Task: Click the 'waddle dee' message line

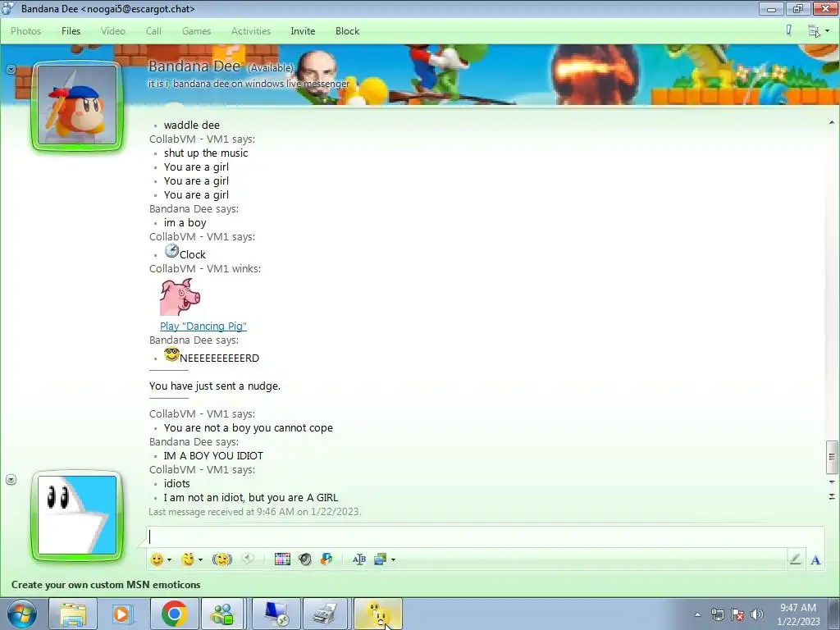Action: [x=192, y=126]
